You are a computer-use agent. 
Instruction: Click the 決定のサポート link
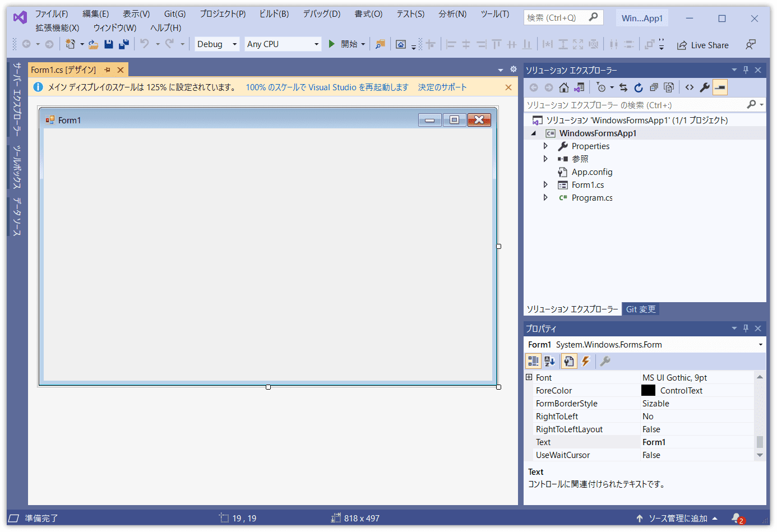pos(442,87)
